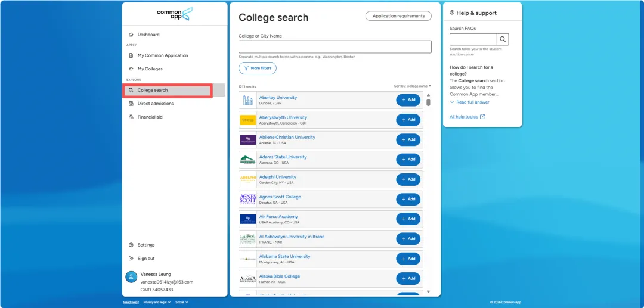Click the 1213 results count text
This screenshot has height=308, width=644.
[247, 87]
